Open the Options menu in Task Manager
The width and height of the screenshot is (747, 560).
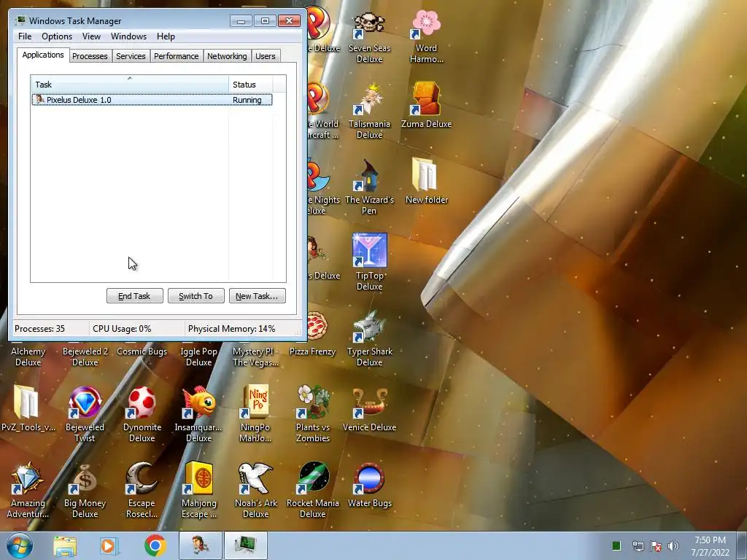point(57,36)
